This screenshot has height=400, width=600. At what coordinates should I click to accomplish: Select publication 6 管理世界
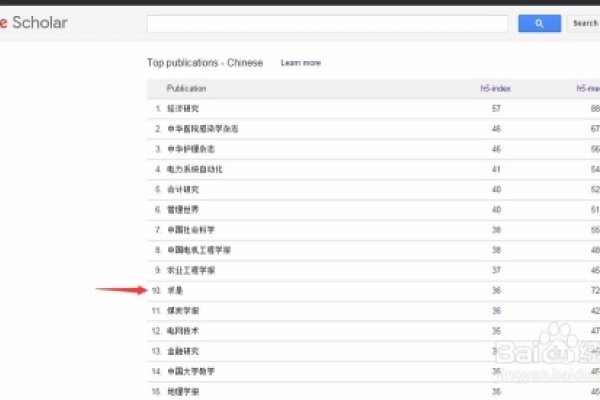click(x=183, y=210)
